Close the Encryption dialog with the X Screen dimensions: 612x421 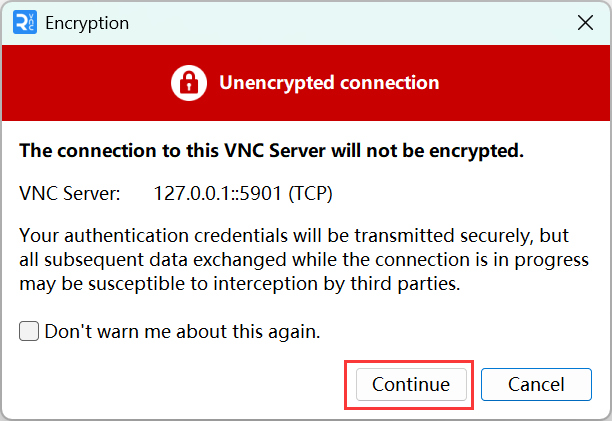click(x=585, y=23)
